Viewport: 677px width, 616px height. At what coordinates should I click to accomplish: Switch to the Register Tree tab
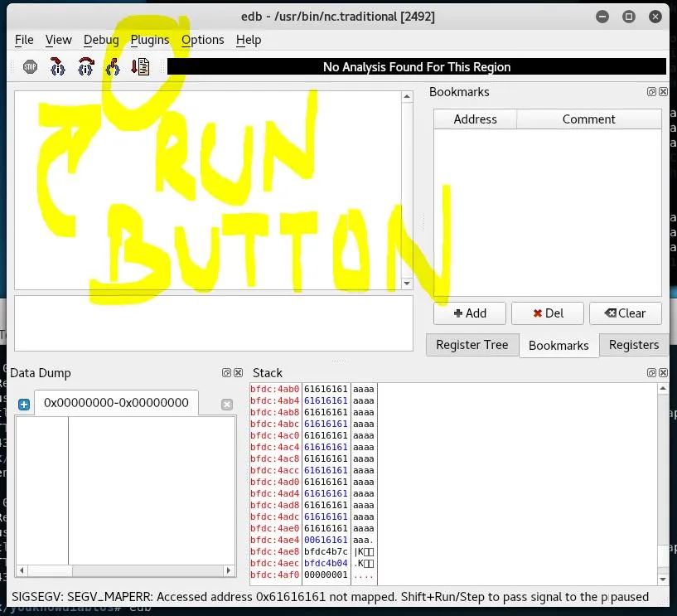pyautogui.click(x=472, y=345)
